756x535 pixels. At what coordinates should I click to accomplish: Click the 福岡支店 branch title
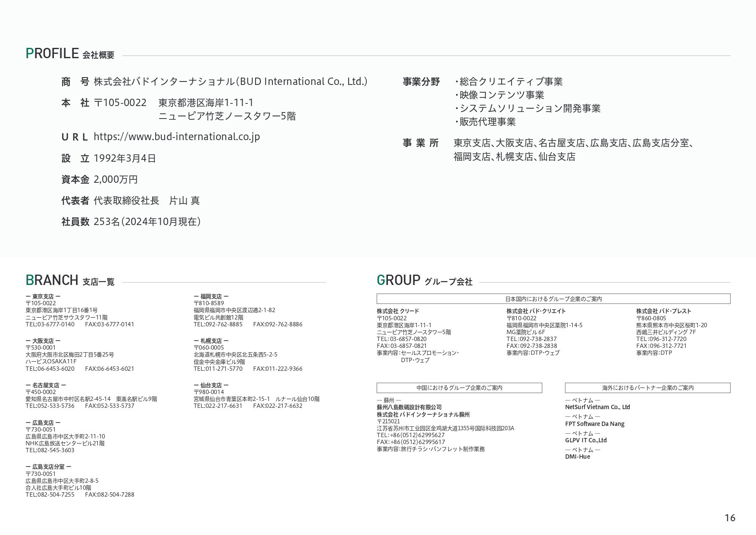pos(211,296)
